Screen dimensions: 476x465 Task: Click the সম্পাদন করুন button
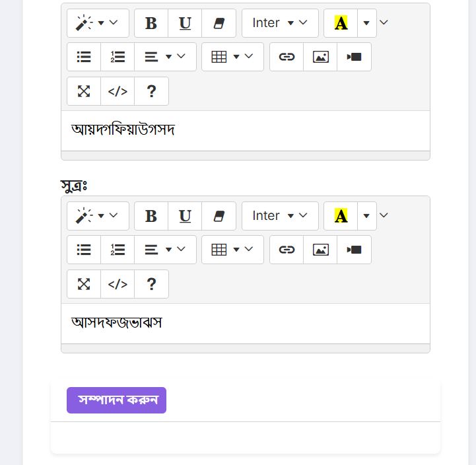coord(117,400)
